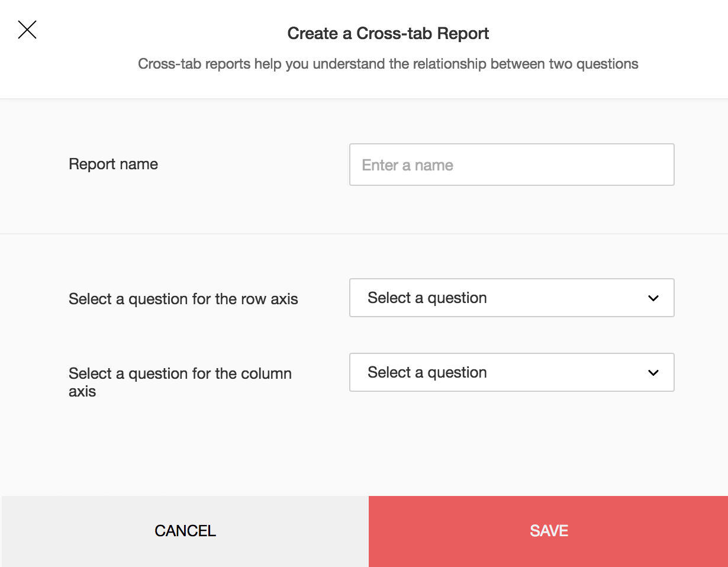The height and width of the screenshot is (567, 728).
Task: Click the "Select a question for the column axis" label
Action: [180, 382]
